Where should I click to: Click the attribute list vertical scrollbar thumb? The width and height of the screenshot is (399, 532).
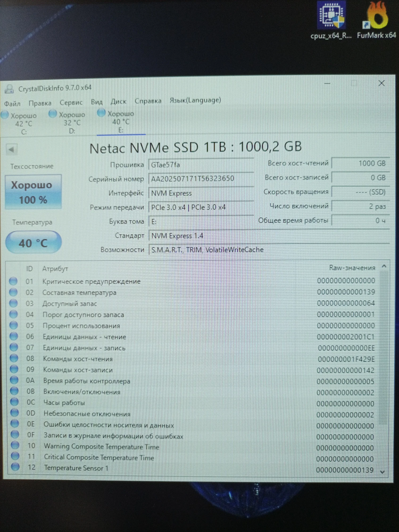pos(383,347)
